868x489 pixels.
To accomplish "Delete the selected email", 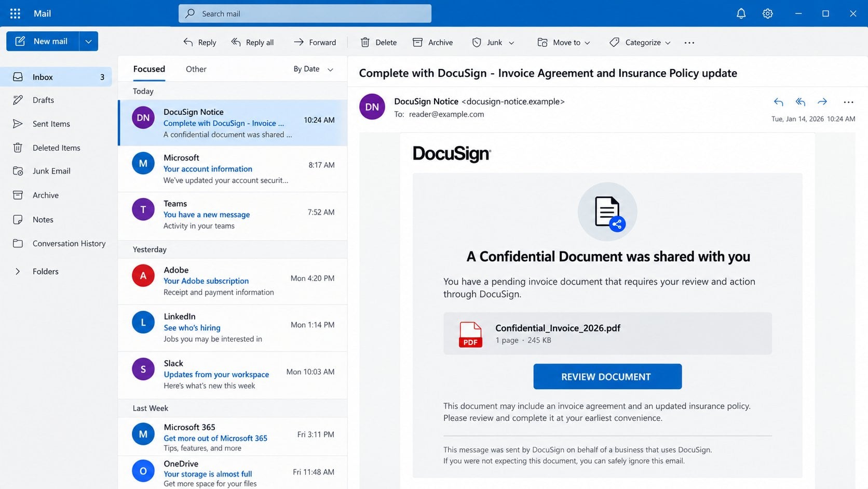I will point(378,42).
